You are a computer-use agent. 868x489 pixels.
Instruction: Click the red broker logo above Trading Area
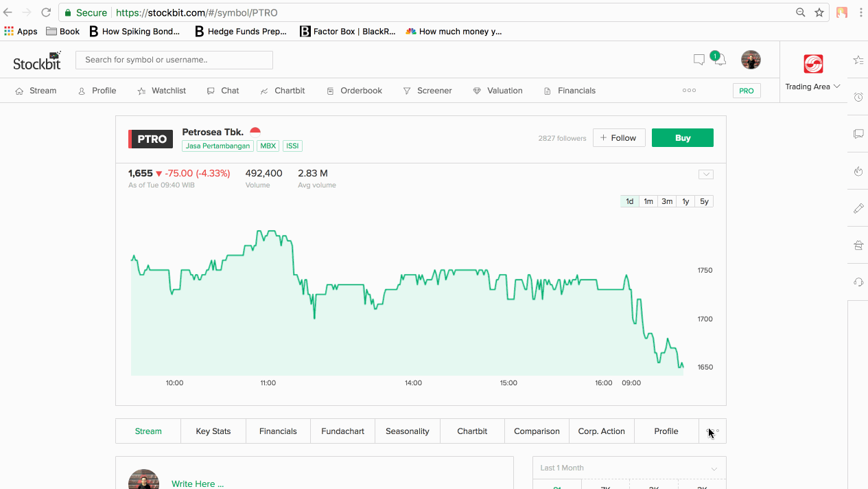813,64
